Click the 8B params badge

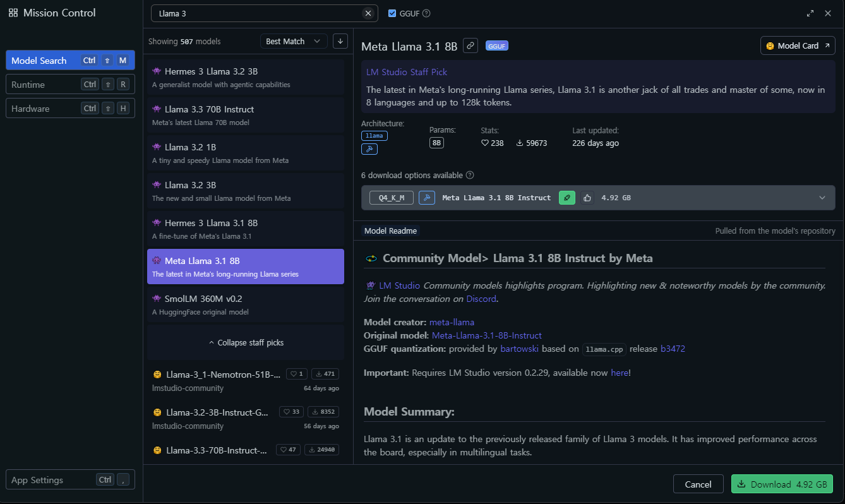click(x=437, y=143)
